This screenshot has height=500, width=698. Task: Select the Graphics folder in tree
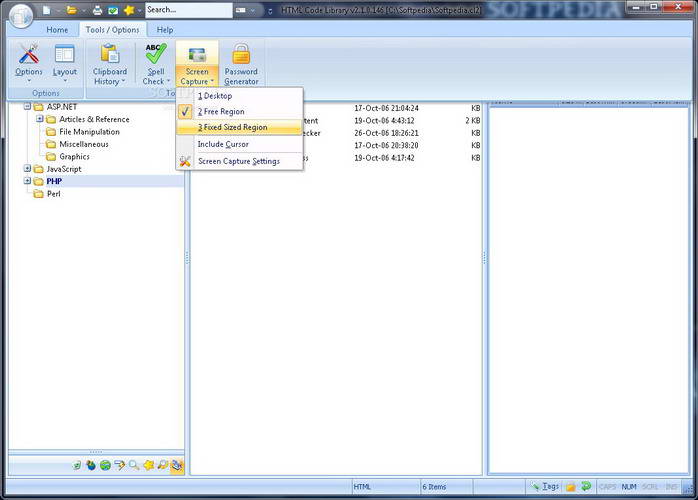[74, 157]
